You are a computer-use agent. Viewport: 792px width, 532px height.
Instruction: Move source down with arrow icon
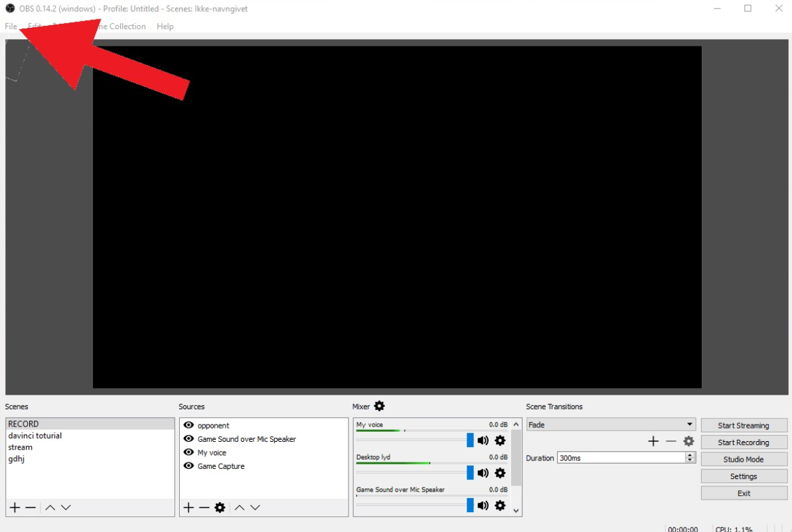(x=255, y=507)
